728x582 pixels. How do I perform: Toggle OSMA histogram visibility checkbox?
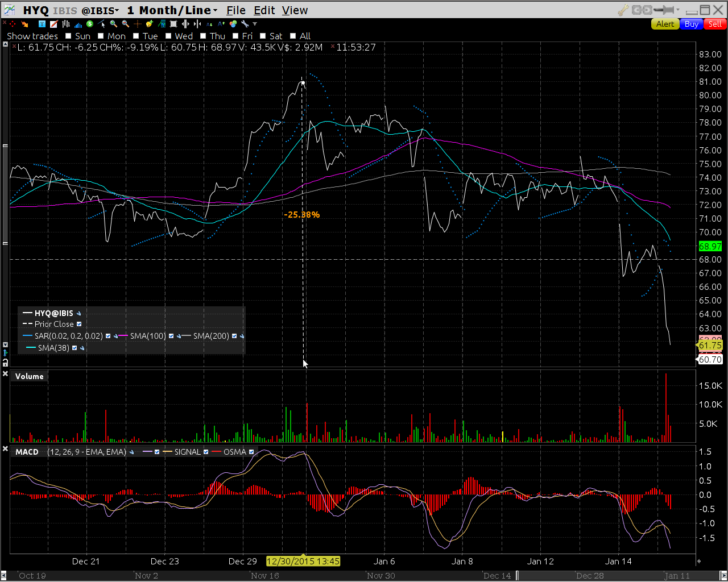pyautogui.click(x=251, y=452)
